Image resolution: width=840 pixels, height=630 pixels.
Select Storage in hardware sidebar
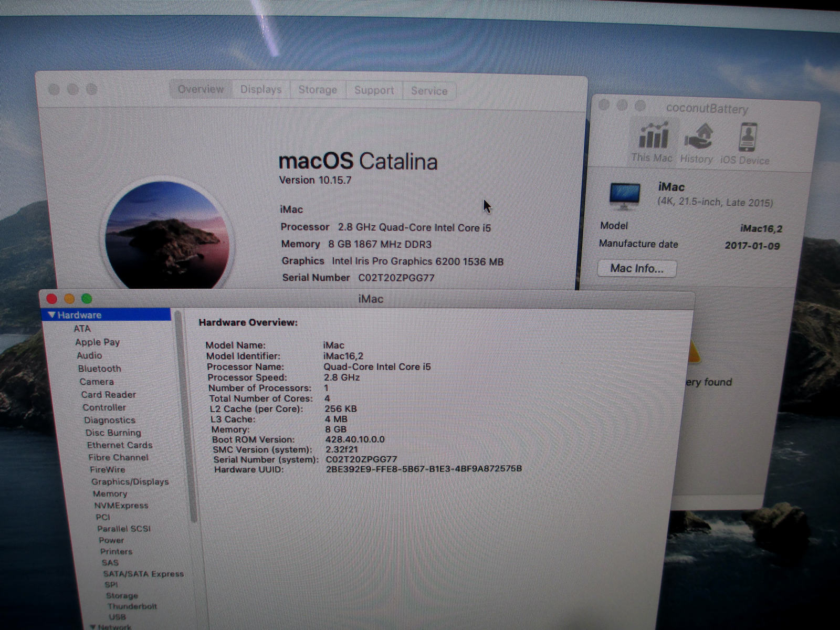click(x=122, y=596)
